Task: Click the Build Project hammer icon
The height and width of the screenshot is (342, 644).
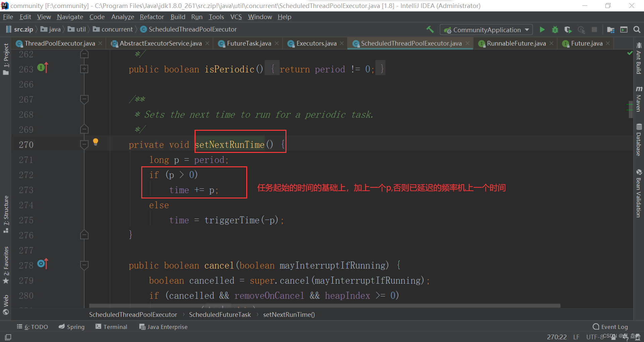Action: (x=430, y=30)
